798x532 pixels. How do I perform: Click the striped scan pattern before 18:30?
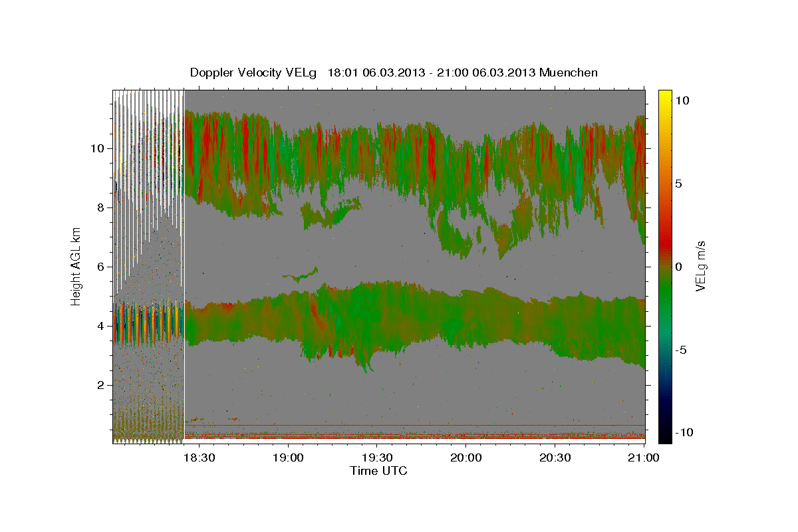tap(148, 266)
